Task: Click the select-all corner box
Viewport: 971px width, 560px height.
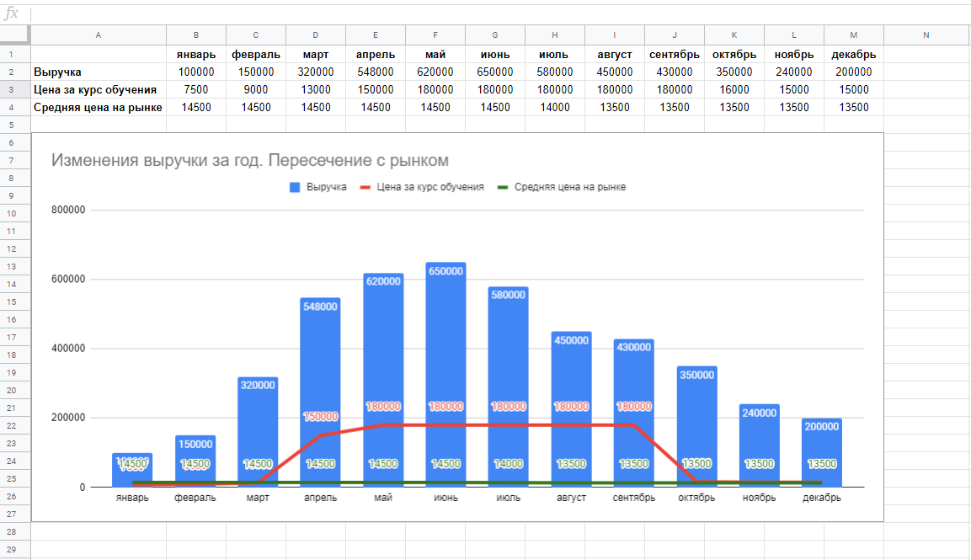Action: point(14,35)
